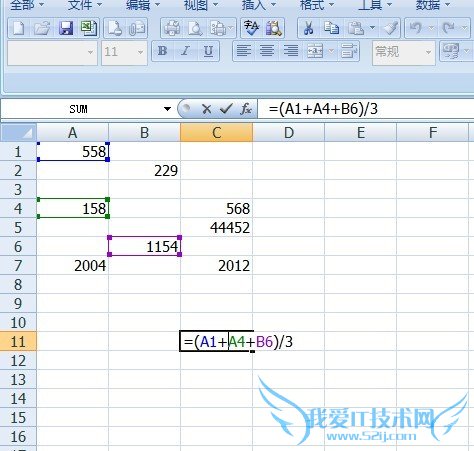
Task: Open the 常规 number format dropdown
Action: coord(428,52)
